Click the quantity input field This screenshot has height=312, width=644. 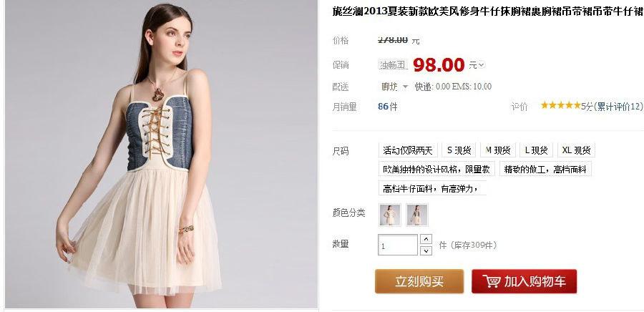398,245
